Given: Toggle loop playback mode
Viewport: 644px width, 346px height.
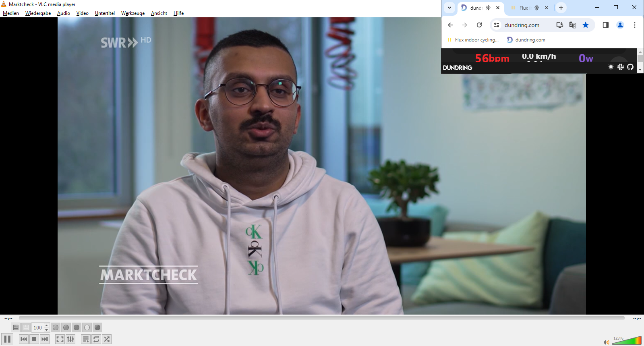Looking at the screenshot, I should coord(96,339).
